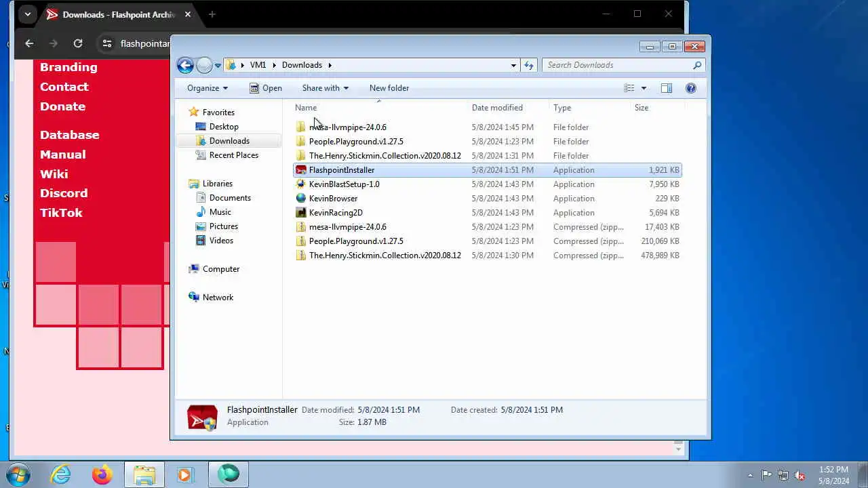
Task: Open Explorer Help icon
Action: [x=691, y=88]
